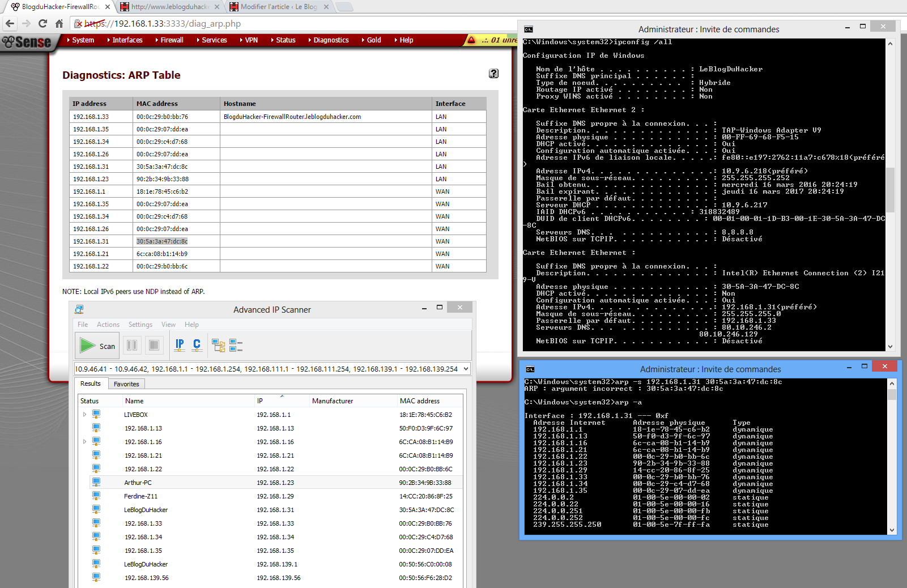907x588 pixels.
Task: Click the pfSense alert warning triangle
Action: tap(471, 40)
